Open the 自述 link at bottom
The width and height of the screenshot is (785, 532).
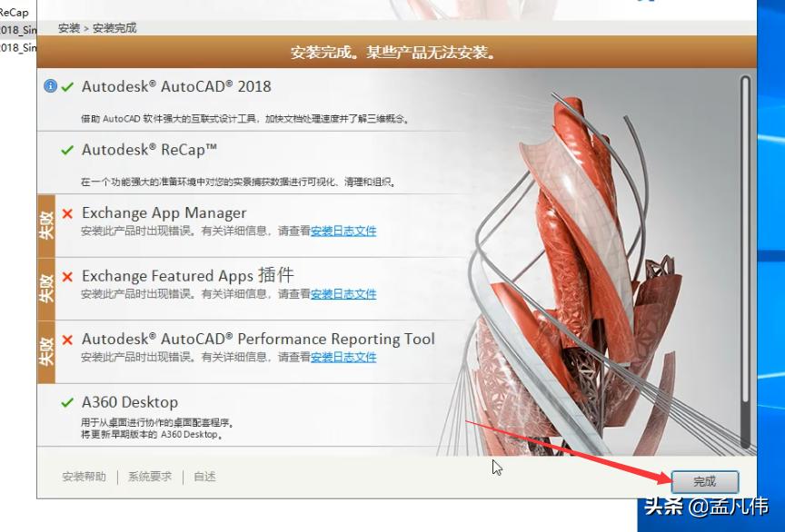point(204,476)
